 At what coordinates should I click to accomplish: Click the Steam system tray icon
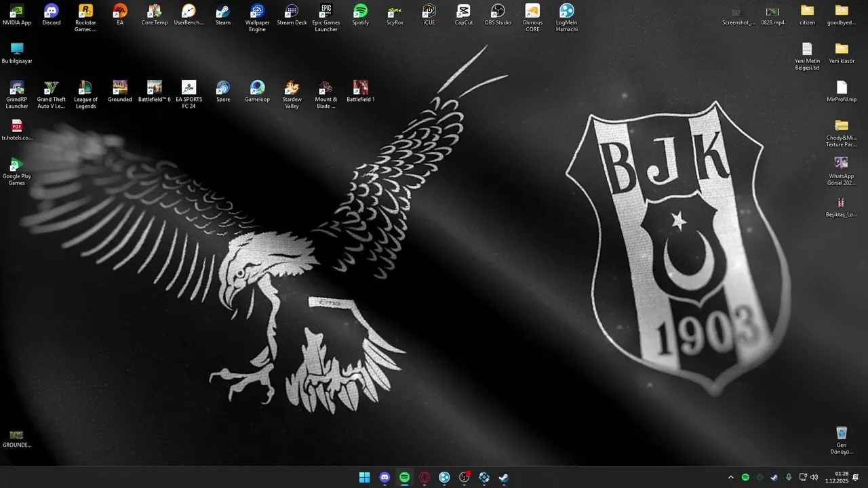pos(774,477)
